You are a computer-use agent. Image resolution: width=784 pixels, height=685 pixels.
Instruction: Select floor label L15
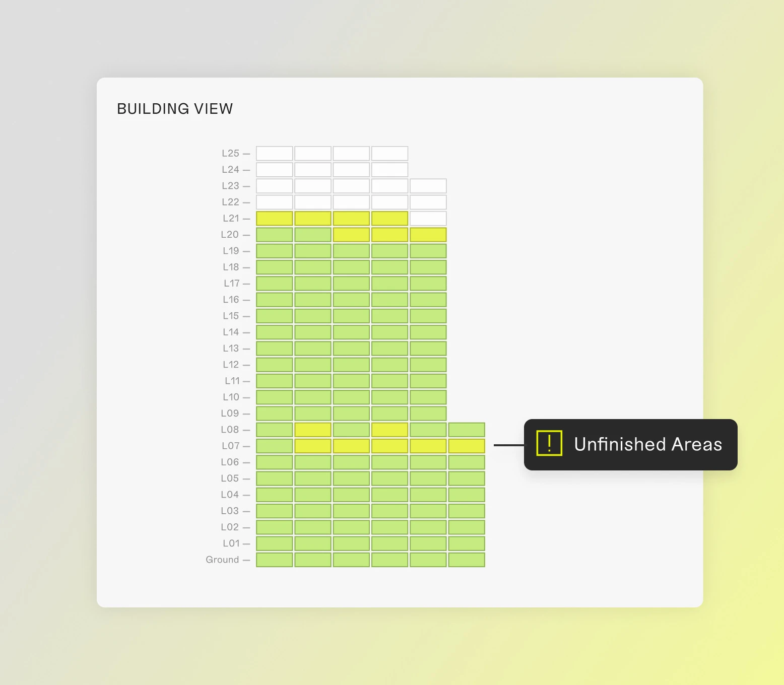pyautogui.click(x=231, y=316)
